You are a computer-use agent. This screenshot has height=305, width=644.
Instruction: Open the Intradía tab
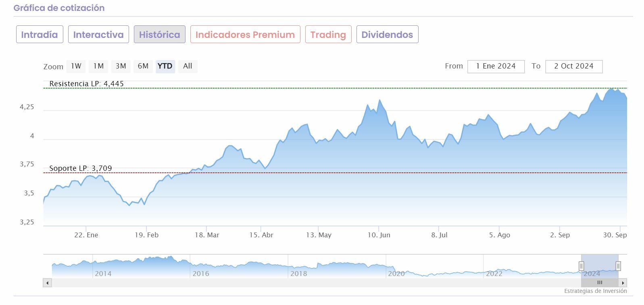point(40,35)
